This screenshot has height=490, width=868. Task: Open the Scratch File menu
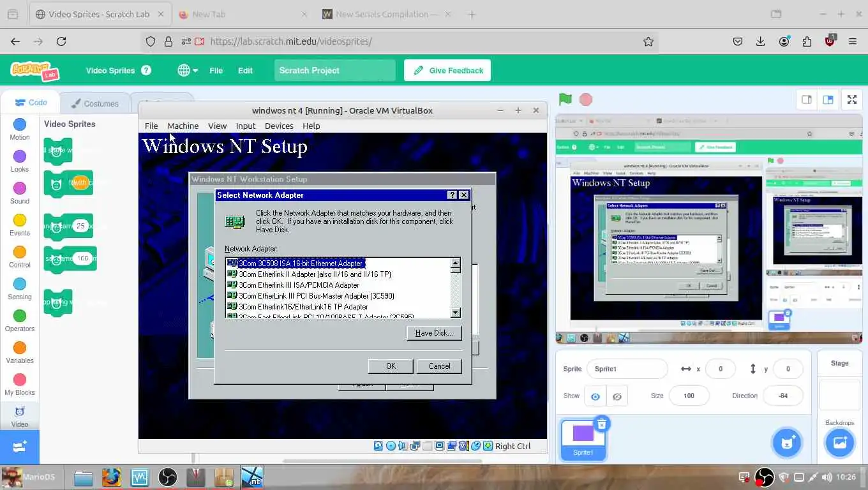(216, 70)
